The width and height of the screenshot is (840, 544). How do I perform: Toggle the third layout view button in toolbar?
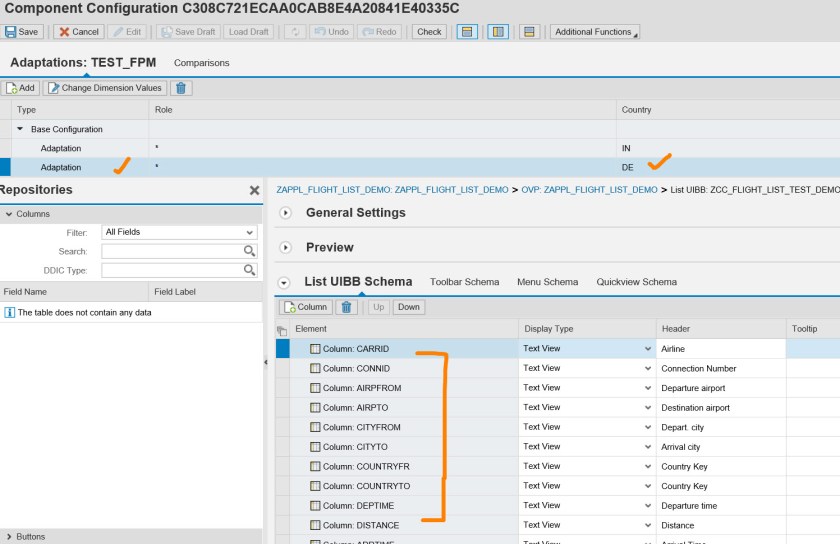pyautogui.click(x=530, y=32)
